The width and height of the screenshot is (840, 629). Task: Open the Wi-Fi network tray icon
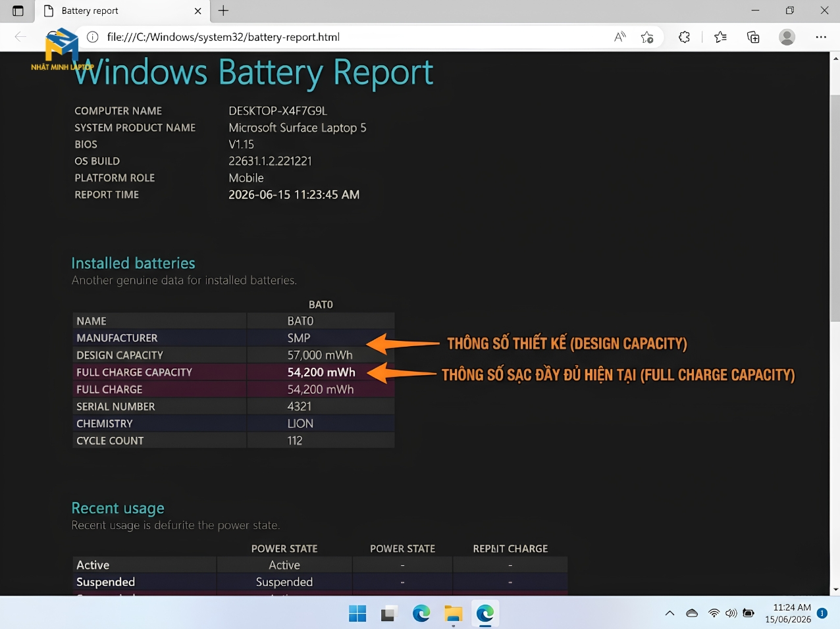(x=714, y=613)
